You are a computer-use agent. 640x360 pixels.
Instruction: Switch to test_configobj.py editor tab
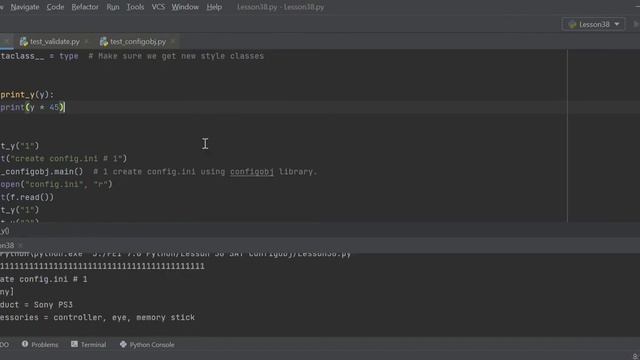138,42
